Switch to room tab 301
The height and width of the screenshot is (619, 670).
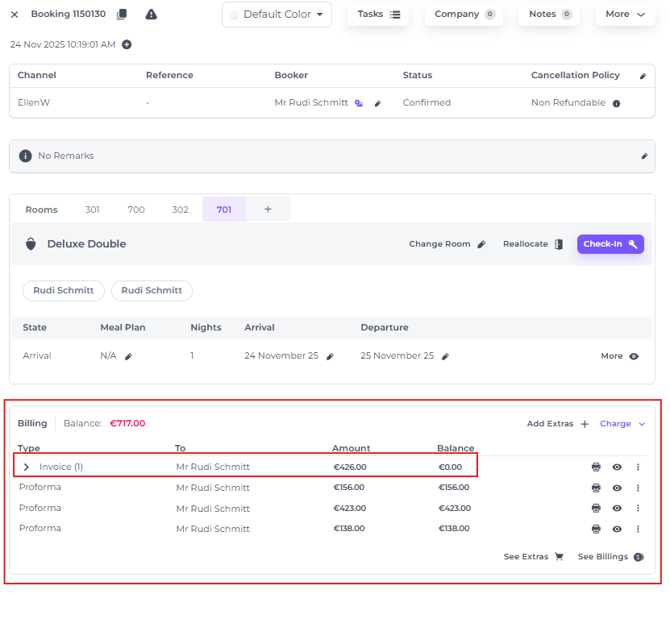[92, 210]
